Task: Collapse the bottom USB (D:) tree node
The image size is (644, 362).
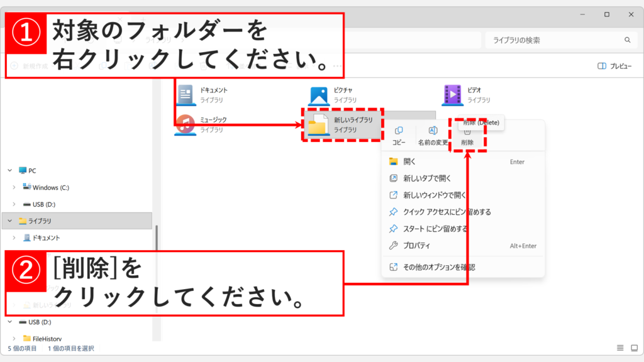Action: [x=10, y=322]
